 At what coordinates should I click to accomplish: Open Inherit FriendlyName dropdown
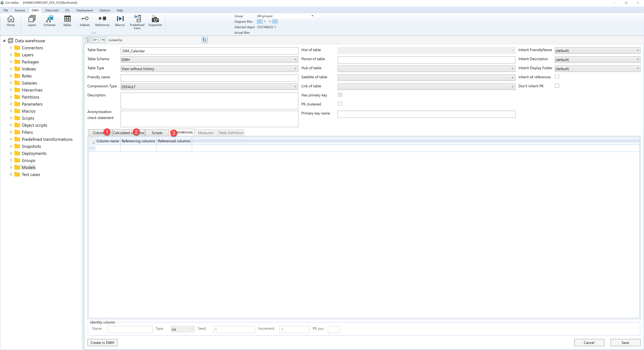[x=597, y=50]
